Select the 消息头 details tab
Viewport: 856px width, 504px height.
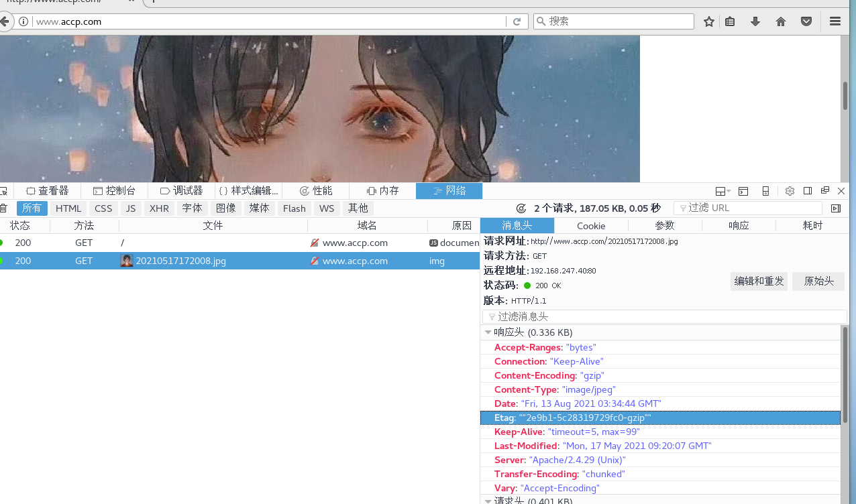(517, 226)
